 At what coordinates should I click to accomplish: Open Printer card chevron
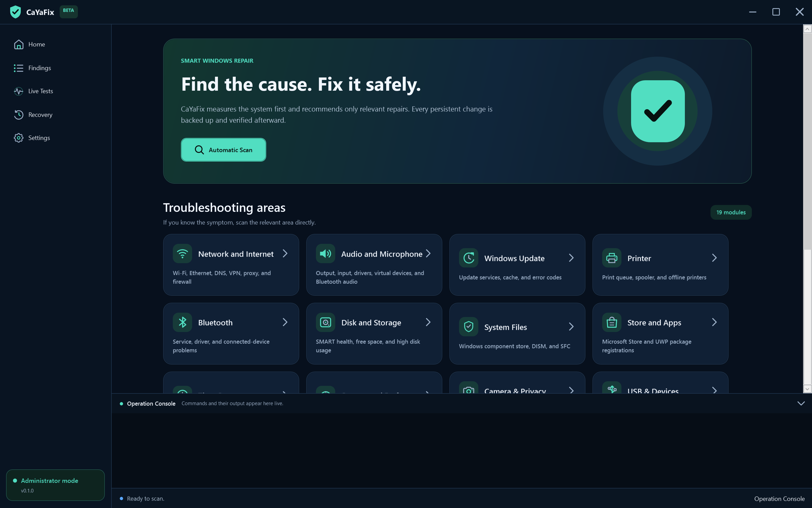click(714, 258)
